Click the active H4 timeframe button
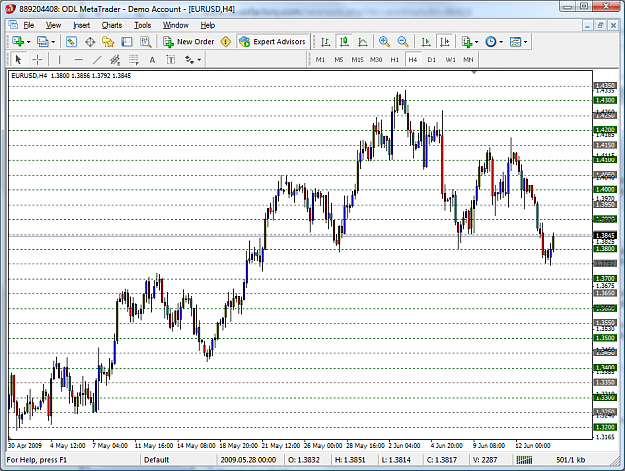This screenshot has width=625, height=471. [x=413, y=60]
